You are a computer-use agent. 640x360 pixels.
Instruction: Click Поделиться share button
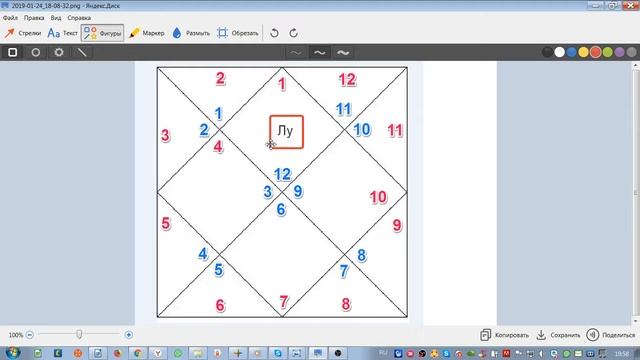tap(611, 335)
